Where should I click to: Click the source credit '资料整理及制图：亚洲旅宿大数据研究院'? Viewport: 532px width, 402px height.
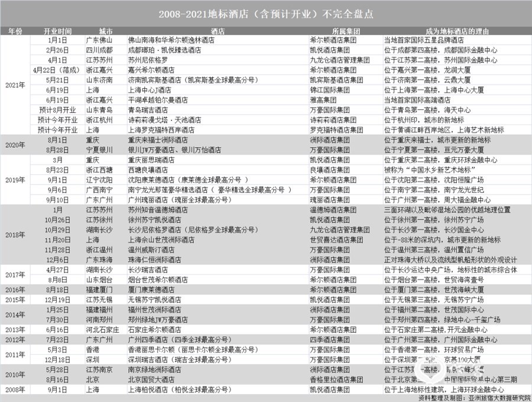(x=474, y=398)
